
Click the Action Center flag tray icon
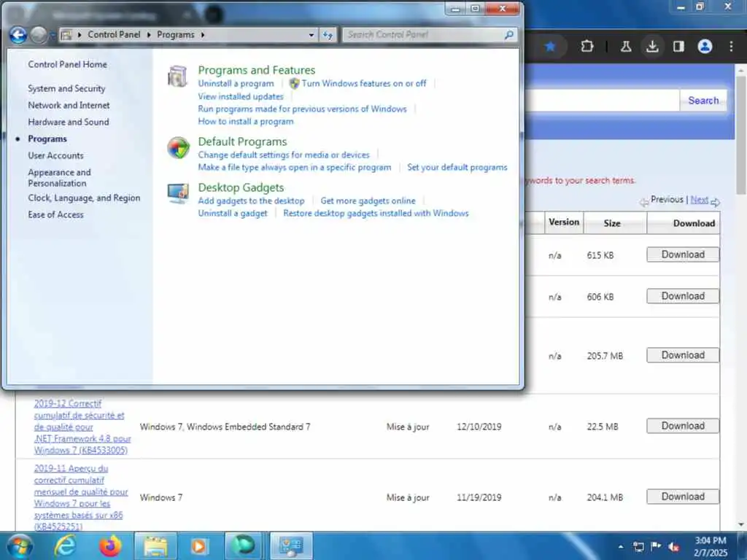click(656, 547)
